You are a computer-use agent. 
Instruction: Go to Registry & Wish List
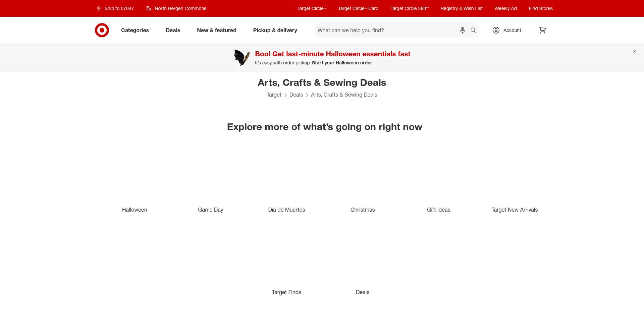pos(462,8)
